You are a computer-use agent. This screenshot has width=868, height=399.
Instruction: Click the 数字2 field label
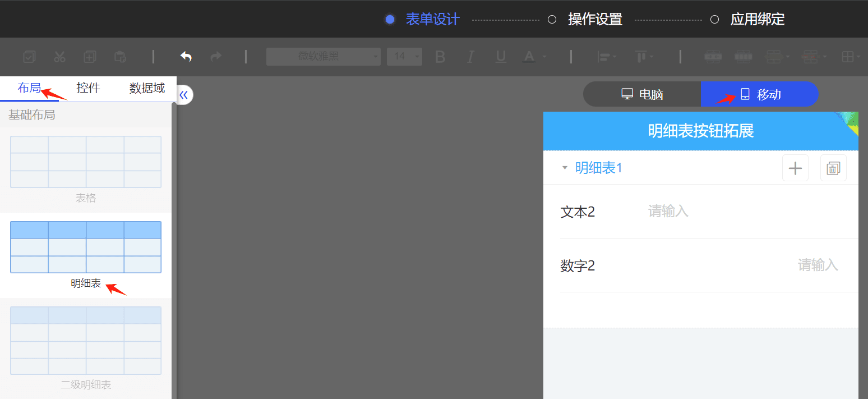point(578,266)
